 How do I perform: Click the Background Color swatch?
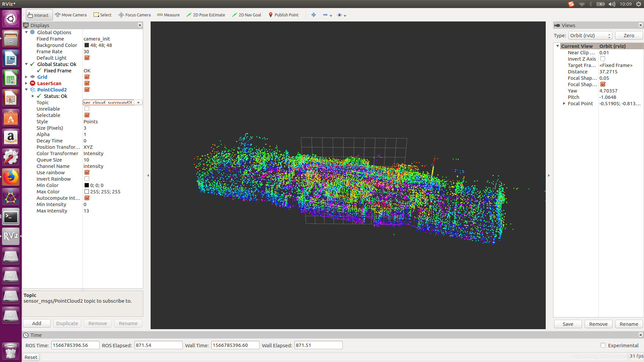point(87,45)
